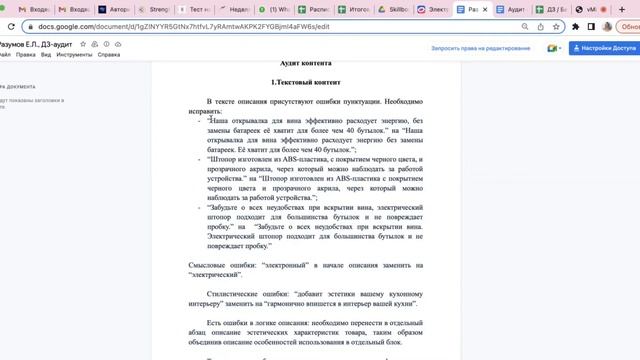640x360 pixels.
Task: Close the active Docs tab
Action: (x=485, y=9)
